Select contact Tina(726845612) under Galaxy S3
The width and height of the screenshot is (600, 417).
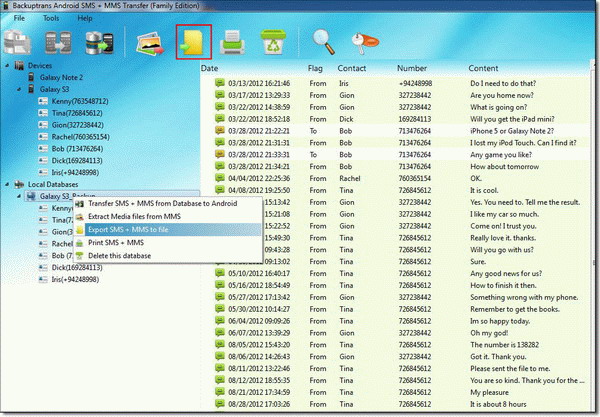tap(77, 113)
